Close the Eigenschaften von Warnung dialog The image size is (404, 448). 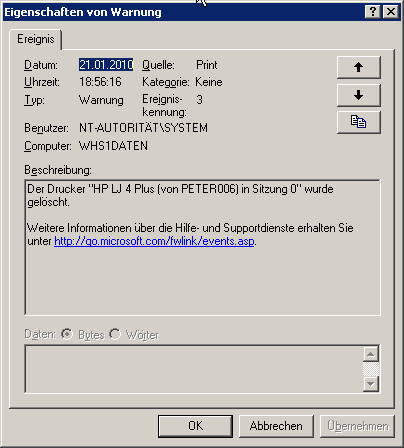pyautogui.click(x=391, y=12)
